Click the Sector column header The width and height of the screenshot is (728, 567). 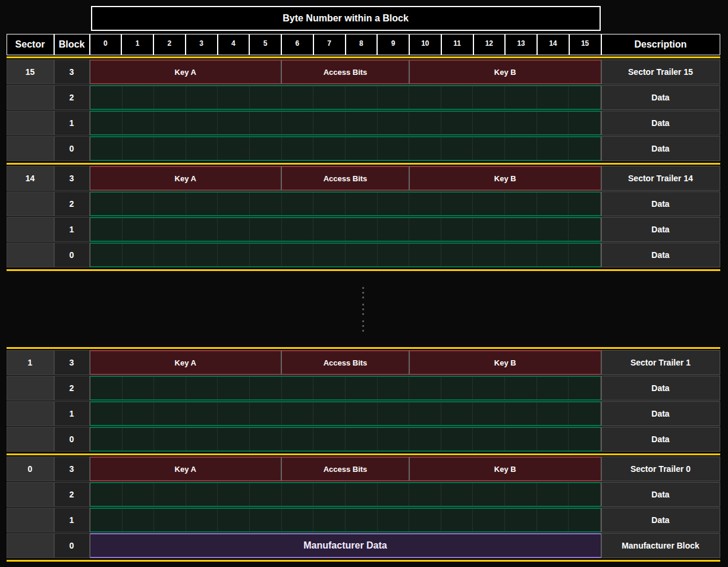click(30, 45)
